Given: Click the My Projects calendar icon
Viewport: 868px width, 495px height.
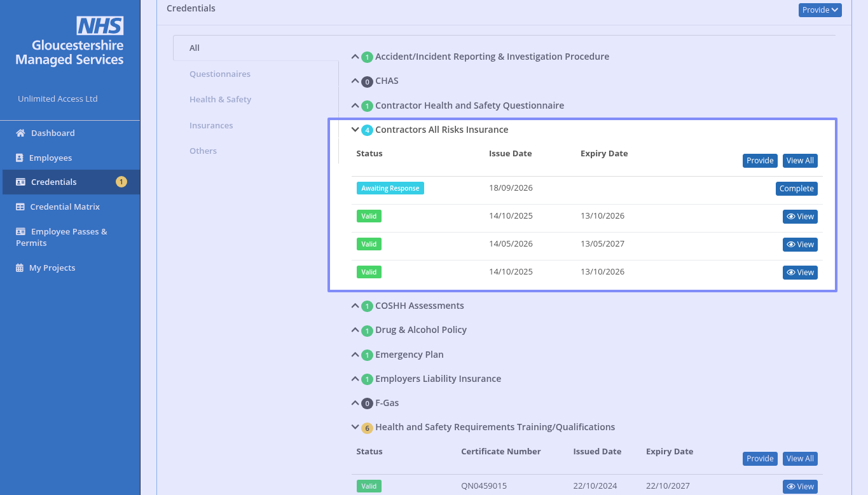Looking at the screenshot, I should point(20,268).
